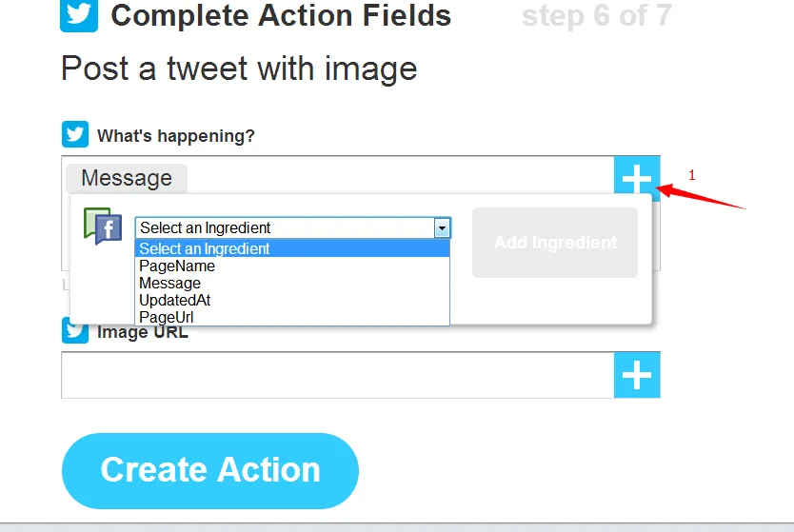
Task: Add an ingredient using Image URL plus icon
Action: 637,375
